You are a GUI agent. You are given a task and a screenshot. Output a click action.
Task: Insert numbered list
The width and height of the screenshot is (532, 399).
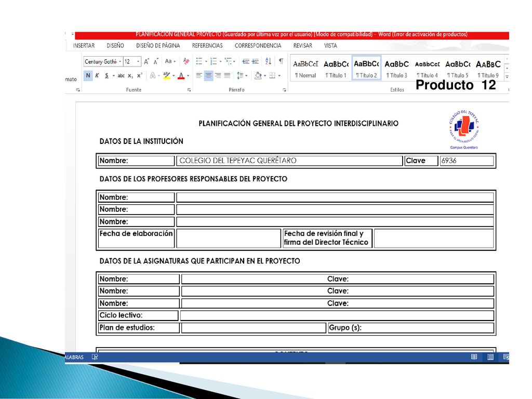pos(214,61)
